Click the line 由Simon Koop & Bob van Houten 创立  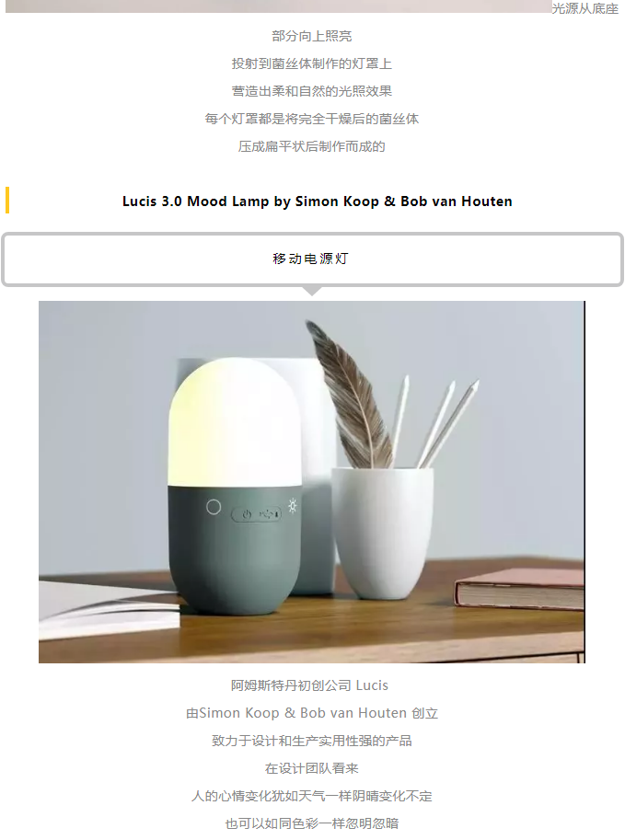tap(312, 713)
